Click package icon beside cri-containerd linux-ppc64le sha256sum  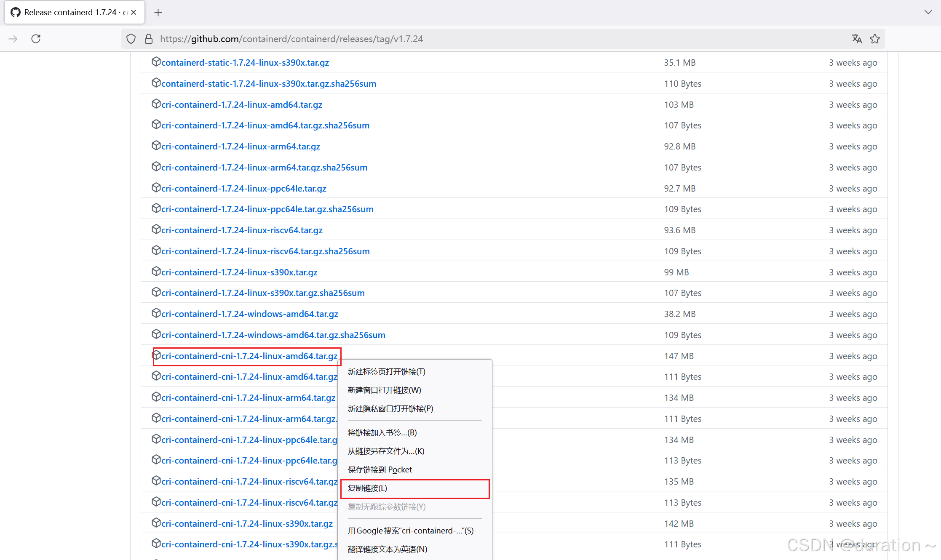point(156,208)
